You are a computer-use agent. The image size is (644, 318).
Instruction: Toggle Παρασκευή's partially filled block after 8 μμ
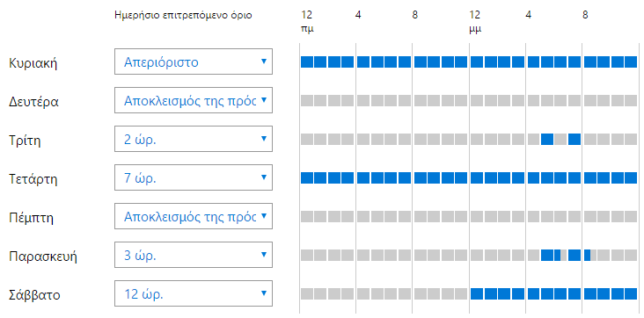click(589, 256)
